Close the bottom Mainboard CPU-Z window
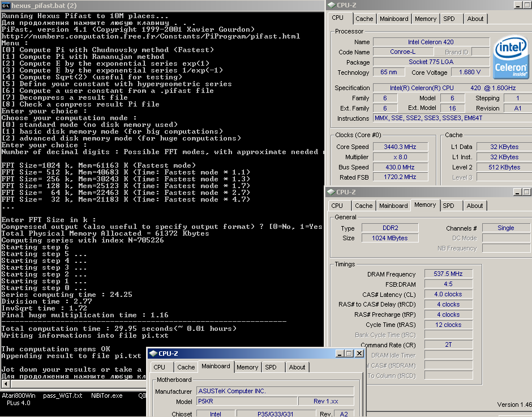The image size is (532, 417). tap(359, 354)
